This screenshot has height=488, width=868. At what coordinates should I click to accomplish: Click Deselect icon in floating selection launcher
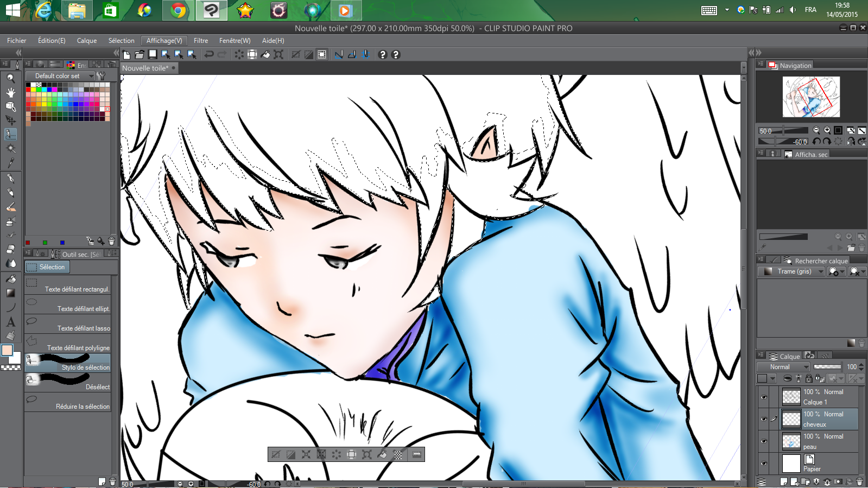(x=276, y=454)
